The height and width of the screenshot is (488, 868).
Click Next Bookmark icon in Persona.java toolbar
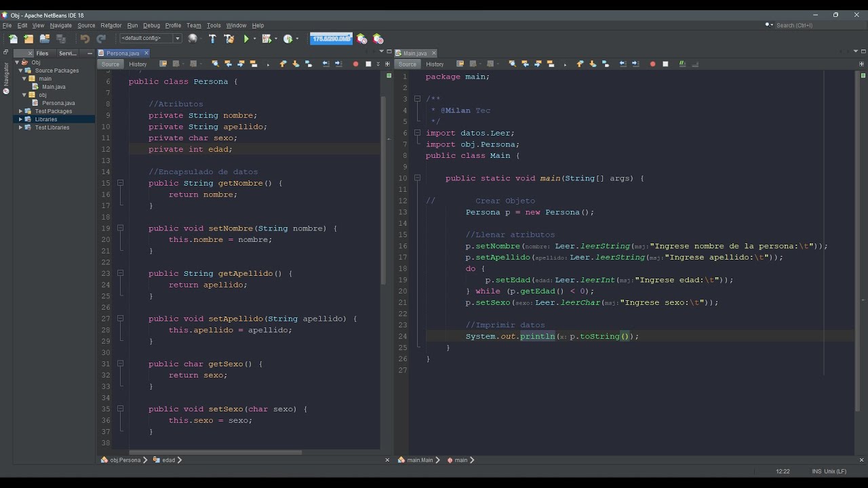click(296, 64)
